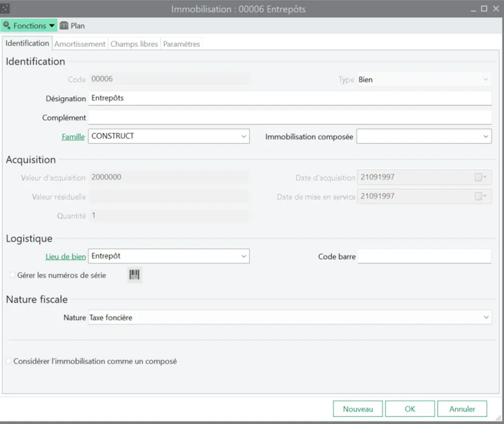Click the Acquisition section heading
504x424 pixels.
[x=31, y=160]
